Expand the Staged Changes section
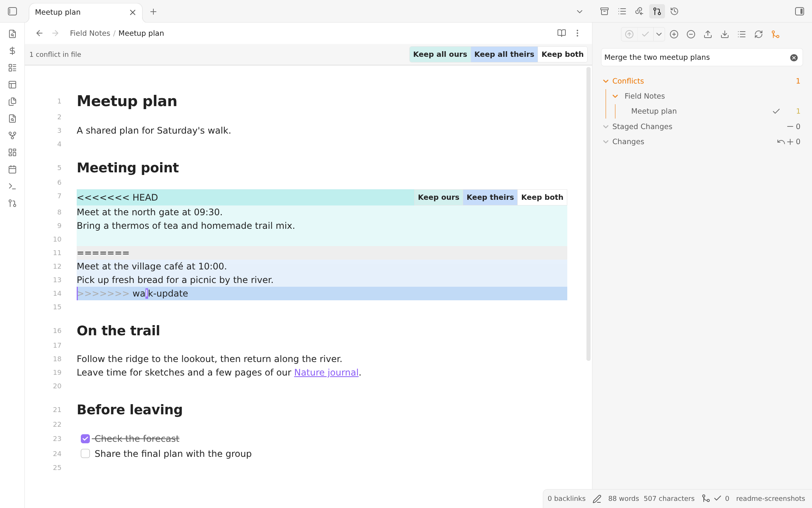This screenshot has width=812, height=508. coord(606,127)
